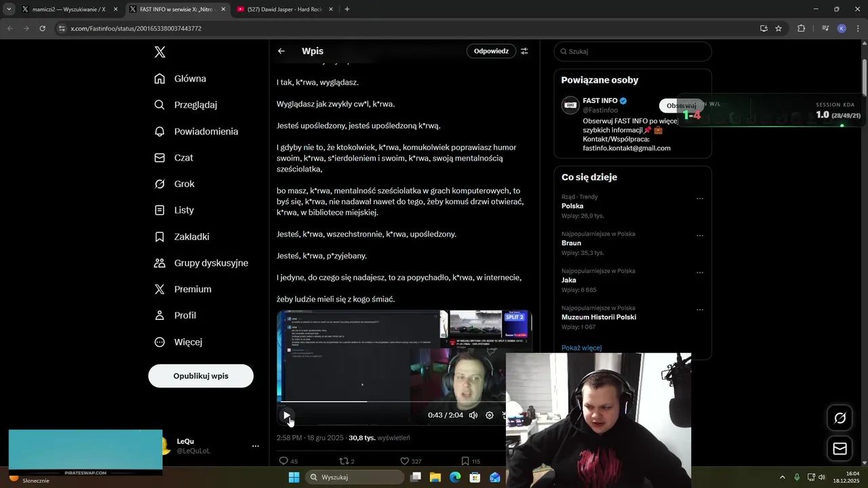Go back with the Wpis arrow
This screenshot has width=868, height=488.
[281, 51]
